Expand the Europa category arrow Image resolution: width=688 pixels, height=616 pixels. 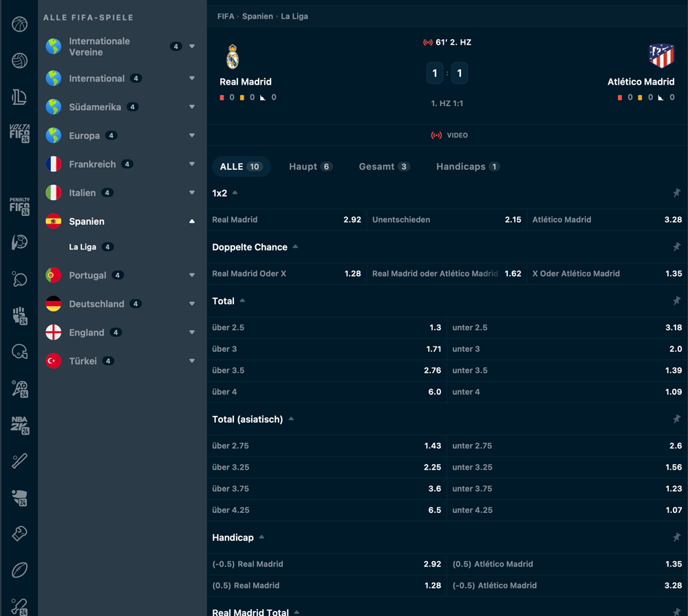pos(192,135)
